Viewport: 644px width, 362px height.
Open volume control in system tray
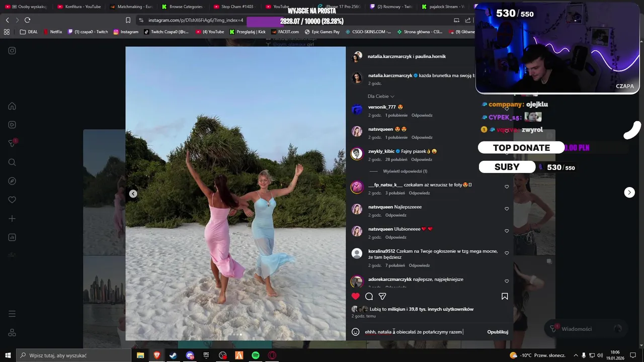click(600, 355)
